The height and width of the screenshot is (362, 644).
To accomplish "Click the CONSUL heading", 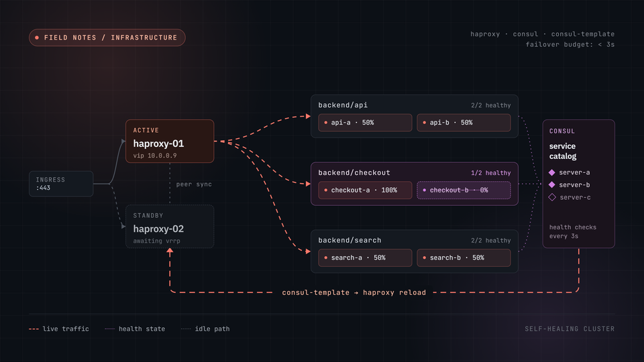I will 562,131.
